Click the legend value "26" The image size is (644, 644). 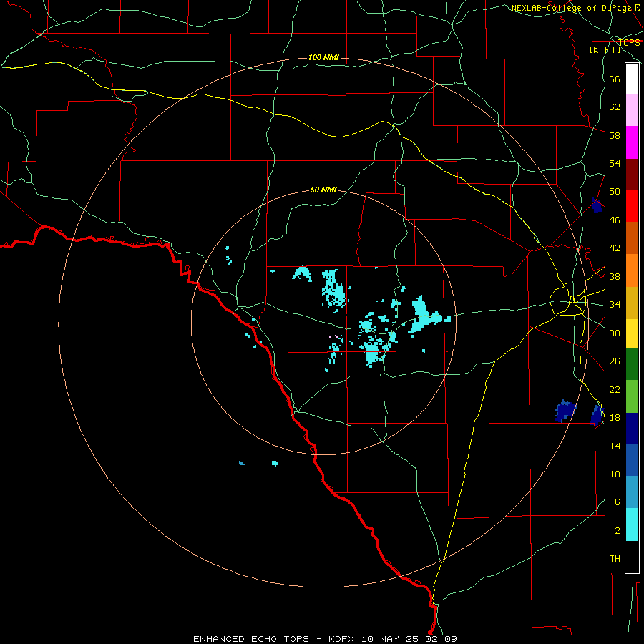click(x=615, y=361)
